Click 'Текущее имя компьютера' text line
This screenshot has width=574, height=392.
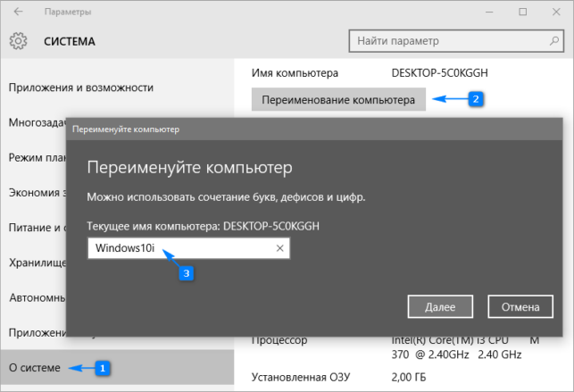pos(204,226)
